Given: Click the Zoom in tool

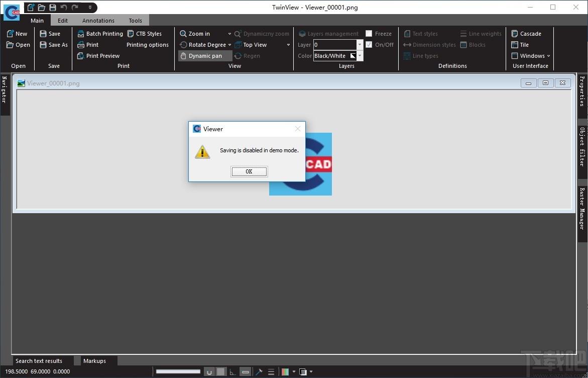Looking at the screenshot, I should coord(195,33).
